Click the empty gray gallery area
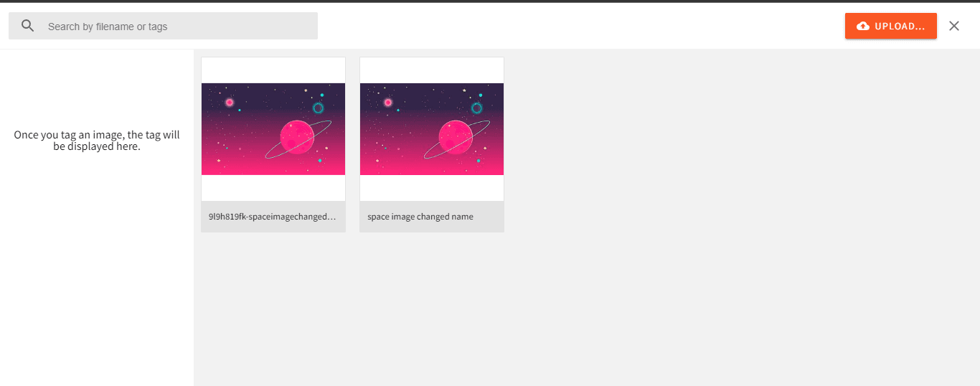The image size is (980, 386). (x=717, y=251)
